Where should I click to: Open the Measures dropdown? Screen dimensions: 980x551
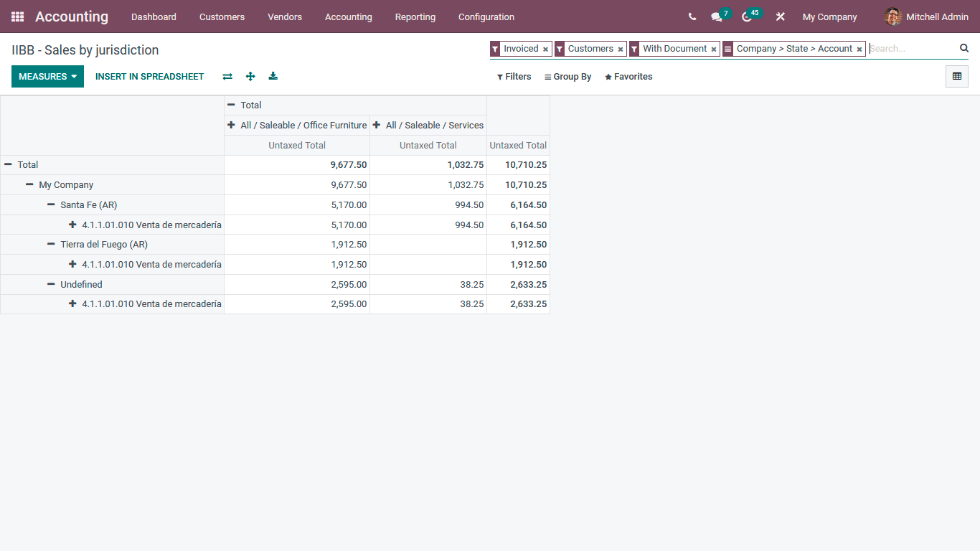pos(47,77)
